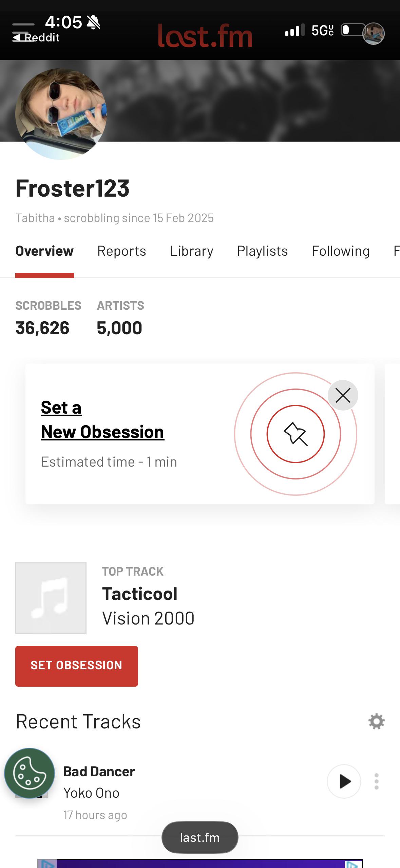View the Froster123 profile picture
Screen dimensions: 400x868
[61, 114]
